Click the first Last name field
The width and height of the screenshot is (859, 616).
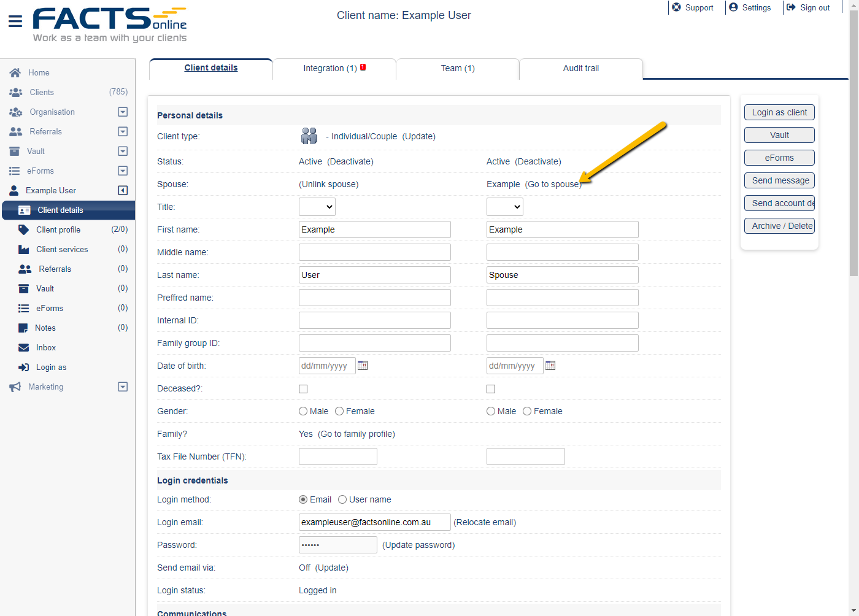(x=375, y=275)
